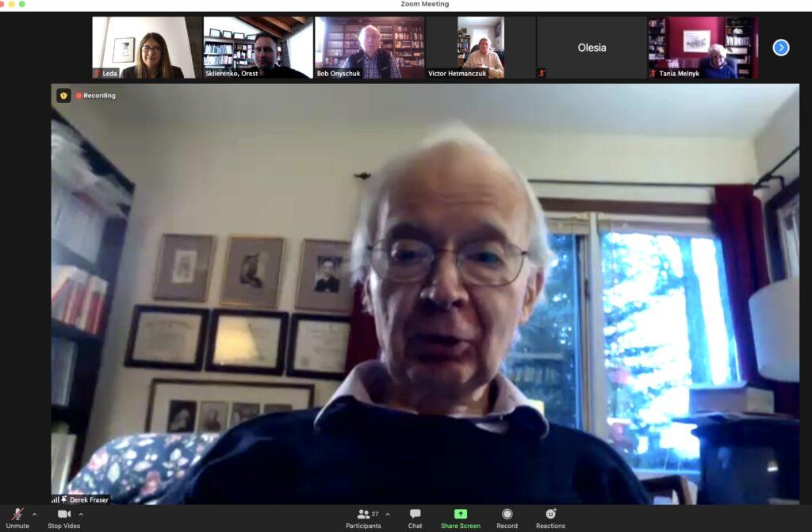Screen dimensions: 812x532
Task: Select Victor Hetmanczuk video thumbnail
Action: (x=481, y=48)
